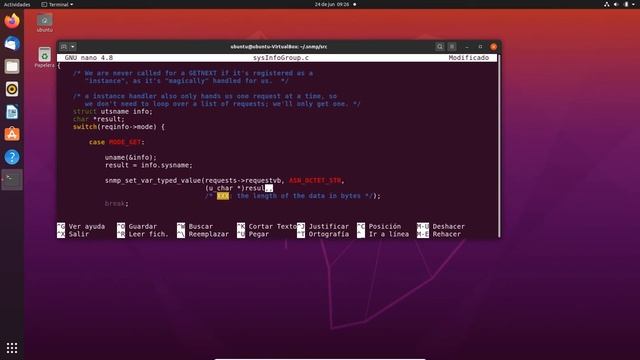640x360 pixels.
Task: Click the Cortar Texto shortcut label
Action: (x=272, y=226)
